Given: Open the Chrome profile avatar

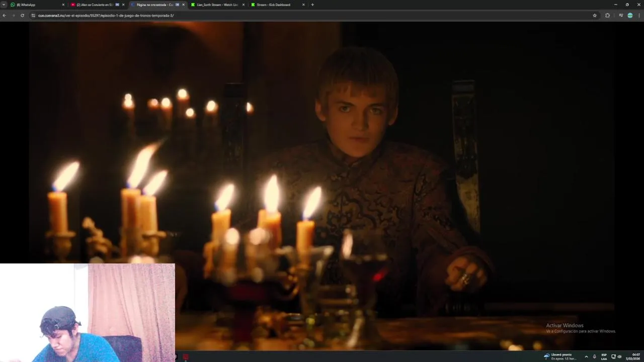Looking at the screenshot, I should pyautogui.click(x=630, y=16).
